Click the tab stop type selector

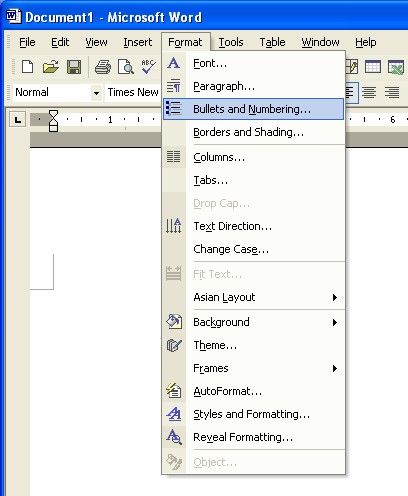[18, 119]
